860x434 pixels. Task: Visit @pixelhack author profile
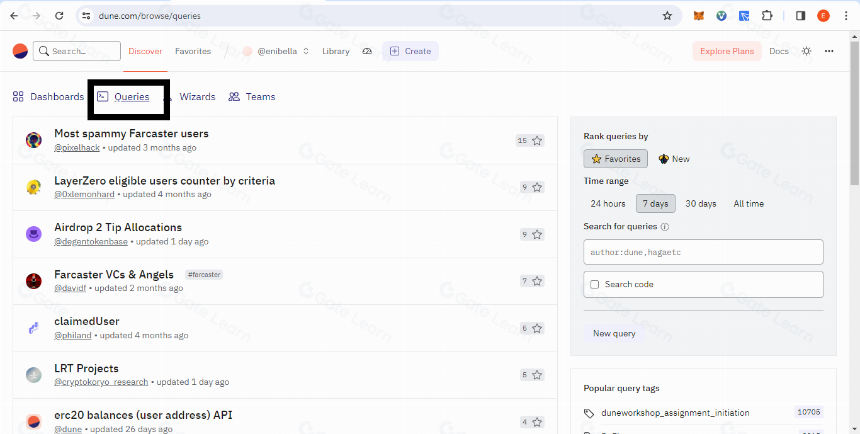pyautogui.click(x=77, y=148)
